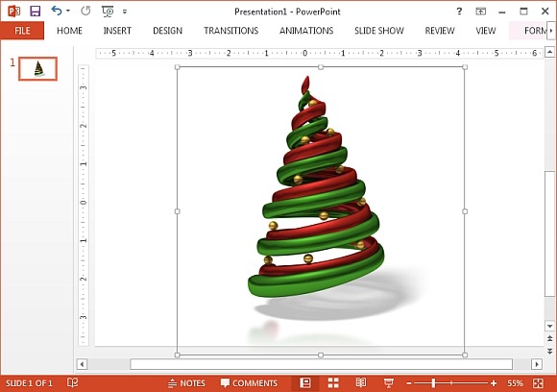Open the INSERT ribbon tab
The width and height of the screenshot is (557, 392).
(117, 31)
